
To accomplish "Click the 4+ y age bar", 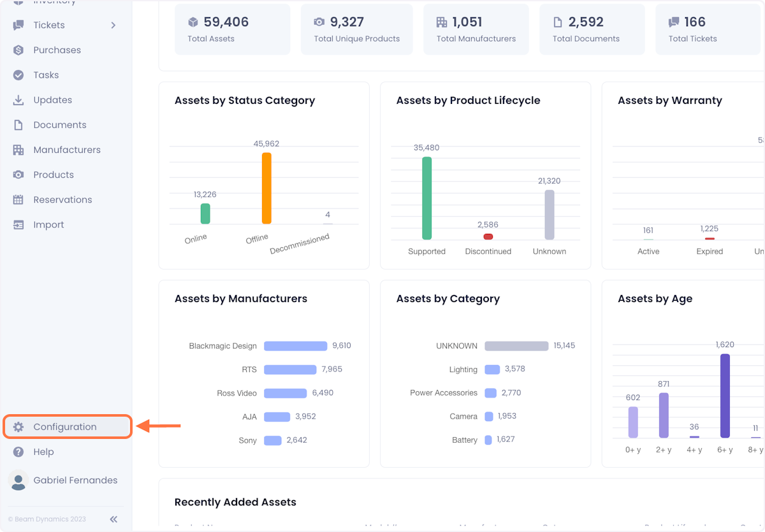I will [x=694, y=437].
